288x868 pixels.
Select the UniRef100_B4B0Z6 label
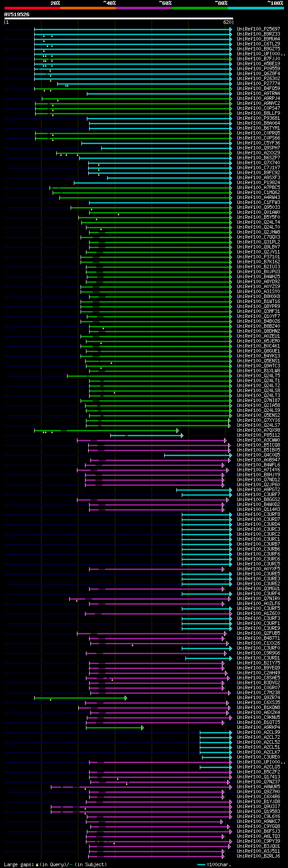point(258,321)
